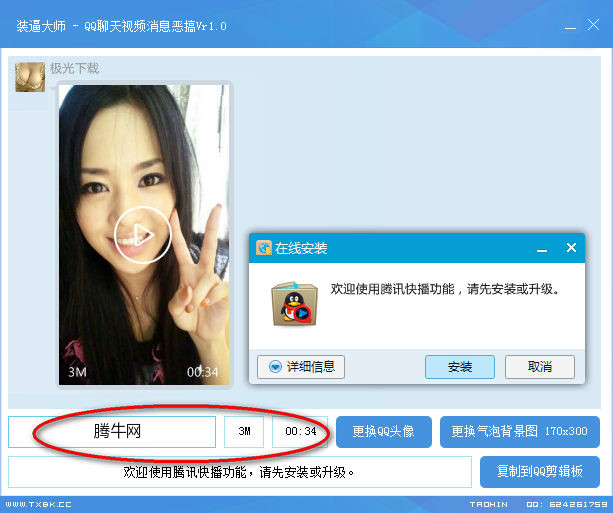Click 更换气泡背景图 170x300 button
The image size is (613, 513).
(x=520, y=432)
